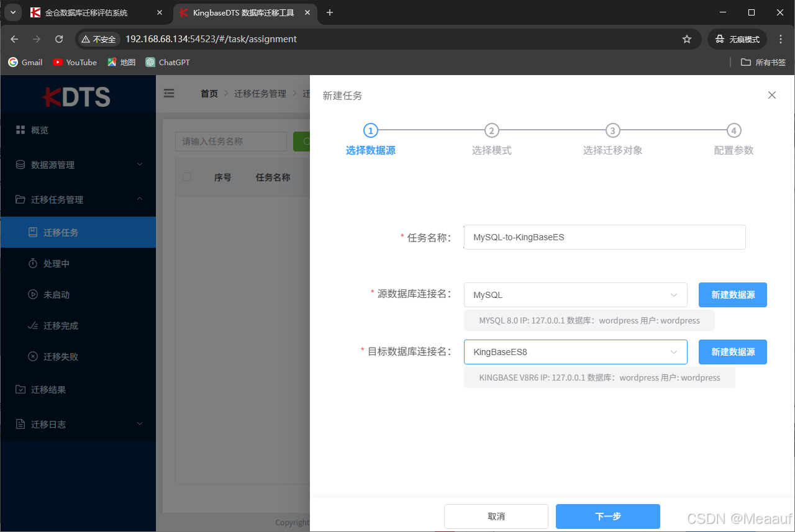Click the 数据源管理 database icon
This screenshot has height=532, width=795.
[x=20, y=165]
